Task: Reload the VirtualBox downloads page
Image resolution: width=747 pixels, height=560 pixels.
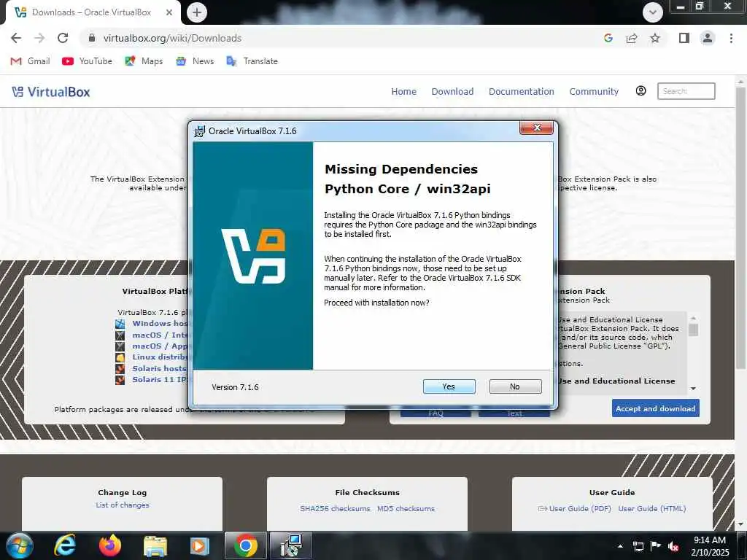Action: click(63, 38)
